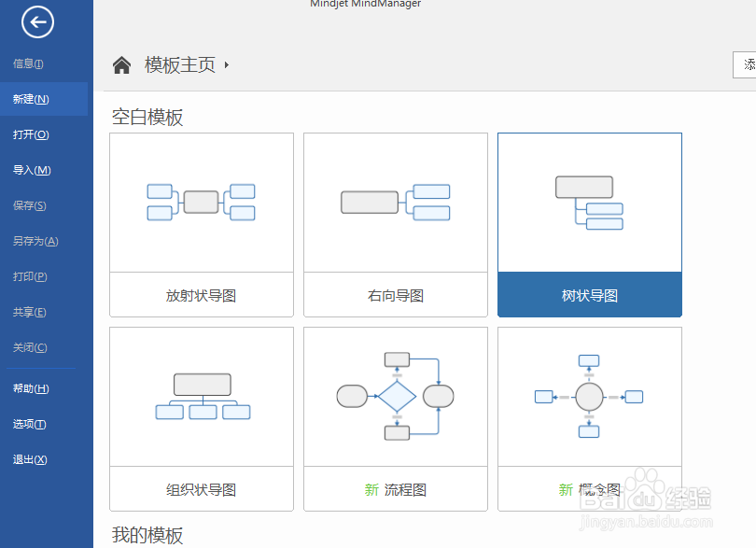Select the 组织状导图 template thumbnail
Viewport: 756px width, 548px height.
click(x=202, y=397)
